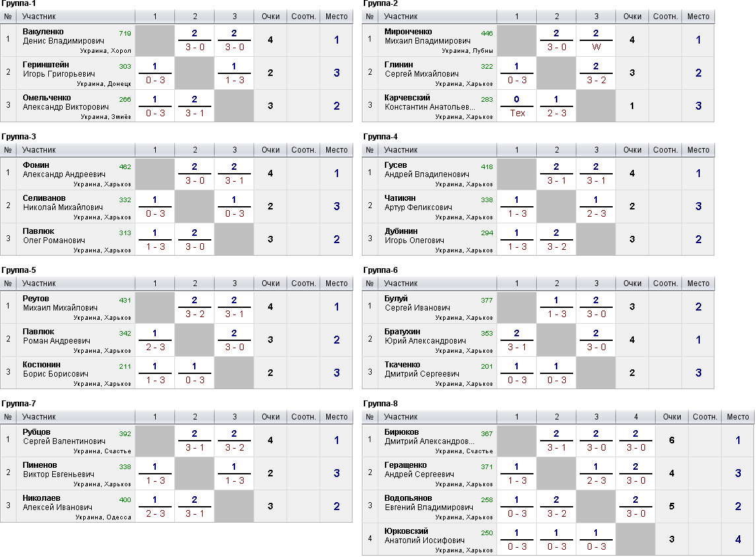
Task: Click the Очки column header in Группа-4
Action: coord(632,150)
